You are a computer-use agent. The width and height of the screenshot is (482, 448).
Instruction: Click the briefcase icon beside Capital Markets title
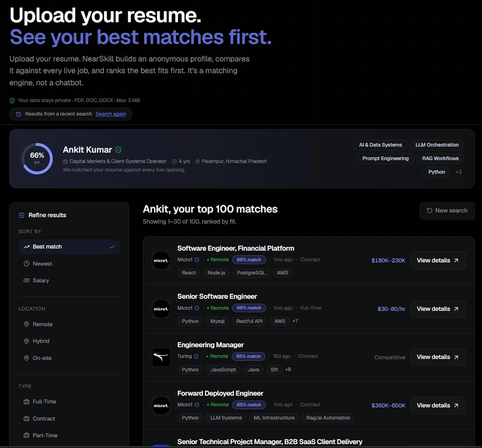pyautogui.click(x=65, y=162)
